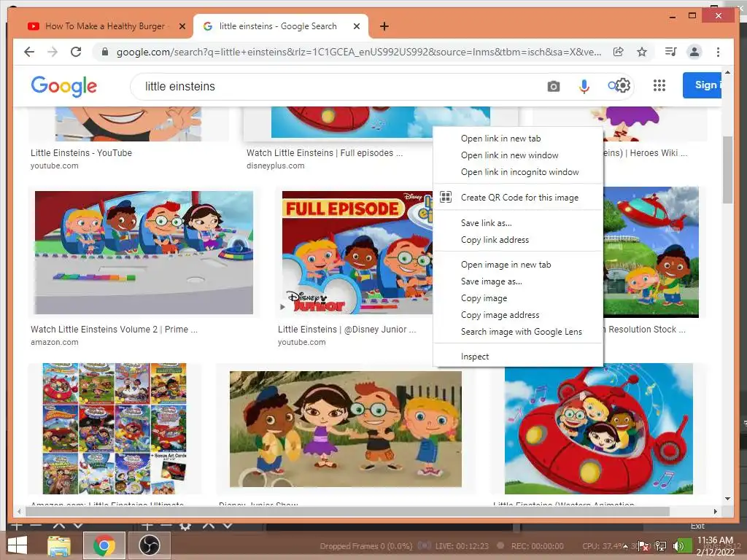This screenshot has height=560, width=747.
Task: Open Watch Little Einsteins Volume 2 Prime link
Action: click(x=114, y=329)
